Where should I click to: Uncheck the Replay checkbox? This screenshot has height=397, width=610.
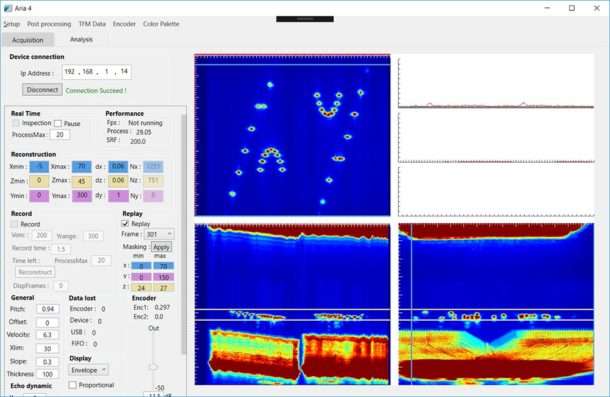[125, 224]
